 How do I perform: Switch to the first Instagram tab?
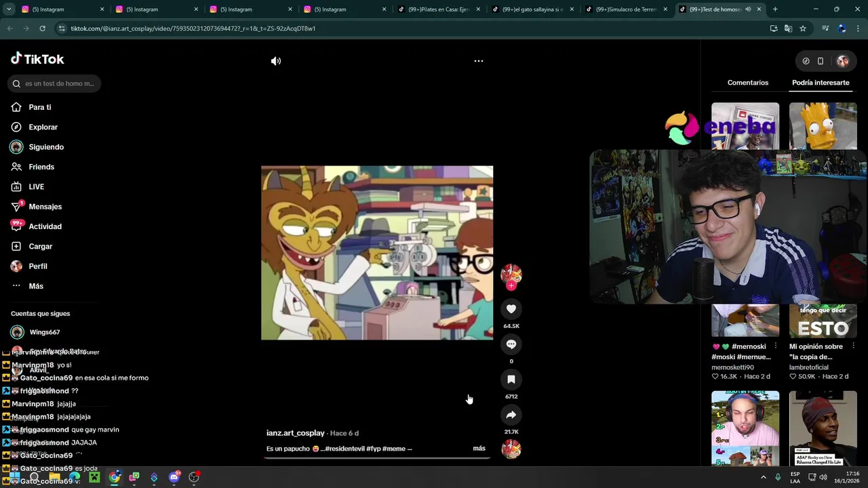tap(63, 9)
